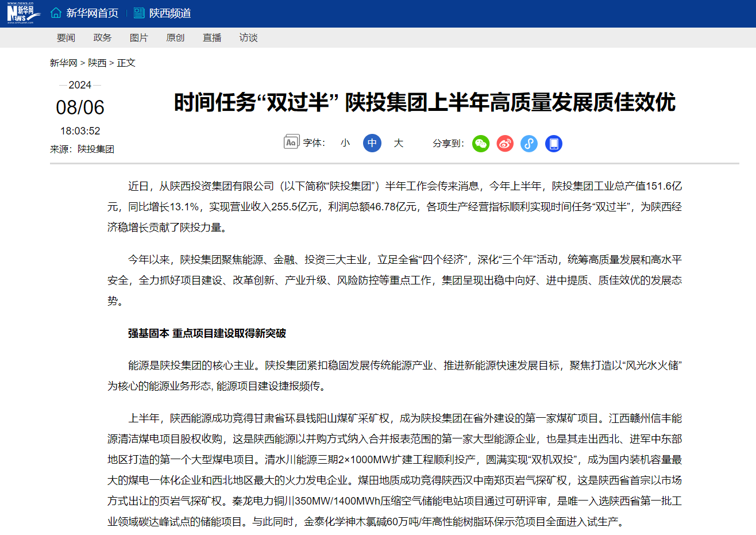Click the Aa font size icon

tap(291, 142)
